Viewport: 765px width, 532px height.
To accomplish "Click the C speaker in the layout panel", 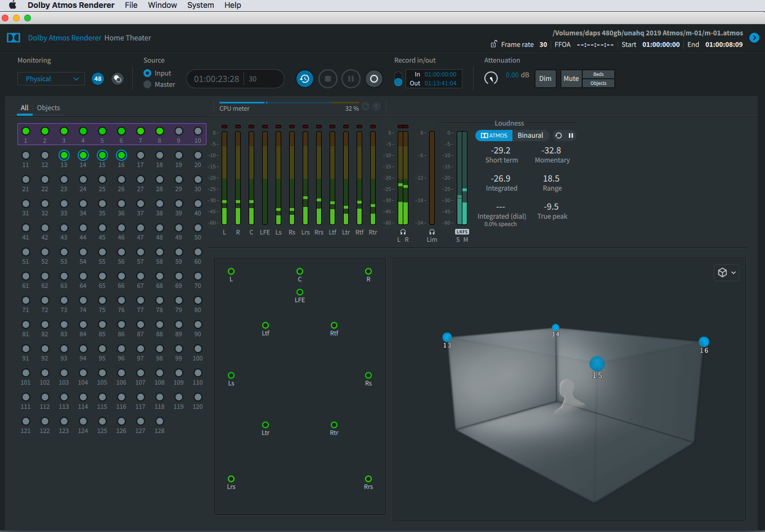I will pyautogui.click(x=300, y=272).
